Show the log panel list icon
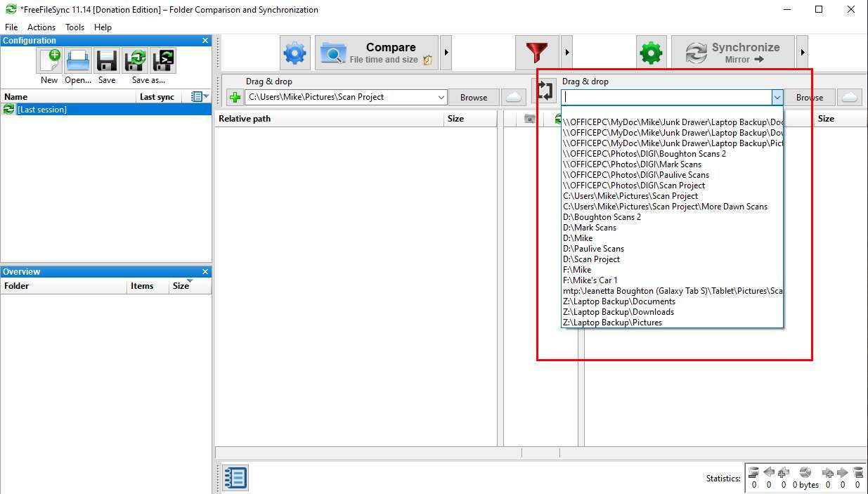This screenshot has height=494, width=868. (235, 478)
